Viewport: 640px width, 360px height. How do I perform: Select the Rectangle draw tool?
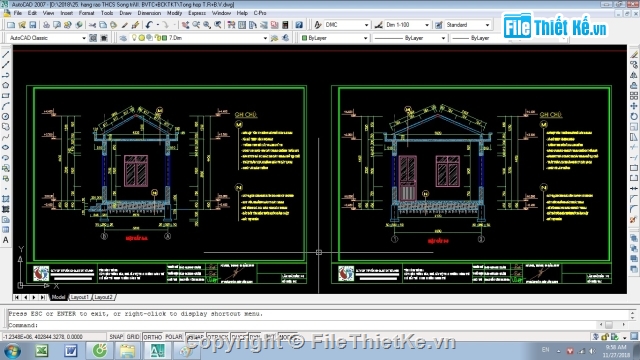6,96
